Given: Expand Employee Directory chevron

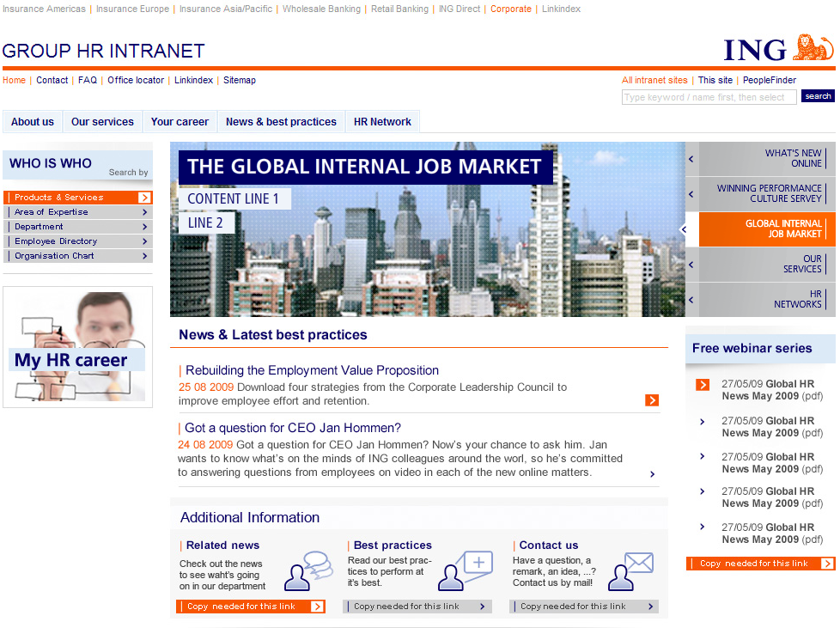Looking at the screenshot, I should click(x=144, y=241).
